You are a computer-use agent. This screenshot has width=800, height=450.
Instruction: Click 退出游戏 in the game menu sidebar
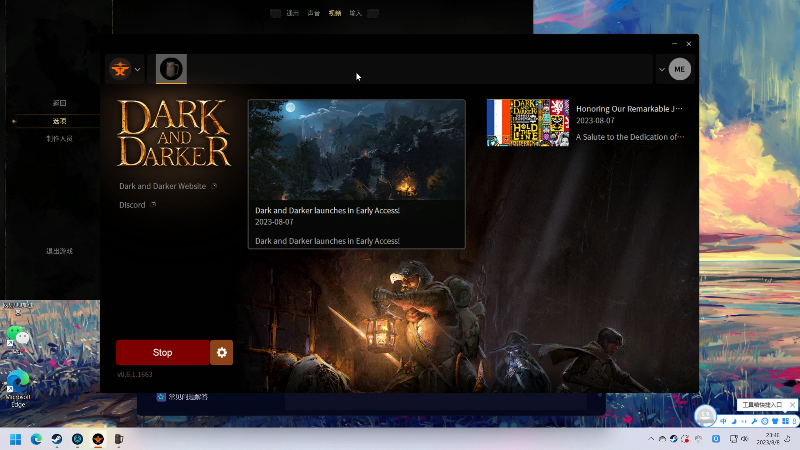click(59, 251)
